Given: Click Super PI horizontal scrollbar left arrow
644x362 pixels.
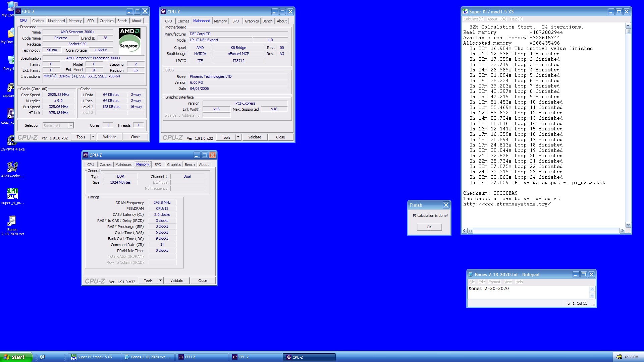Looking at the screenshot, I should pos(465,231).
